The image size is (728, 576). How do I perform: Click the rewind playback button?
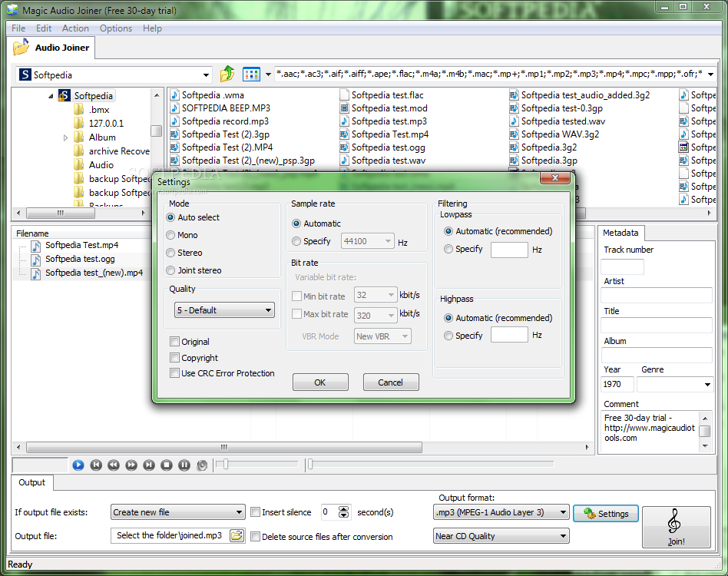(114, 465)
